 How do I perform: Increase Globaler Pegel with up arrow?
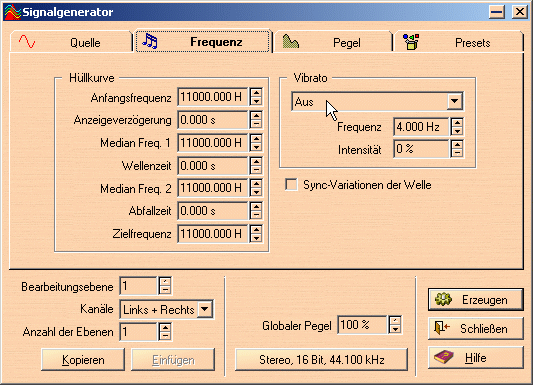pos(395,320)
